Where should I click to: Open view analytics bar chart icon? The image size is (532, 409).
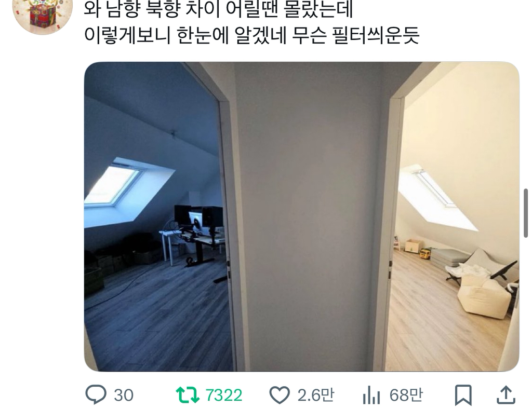point(371,395)
